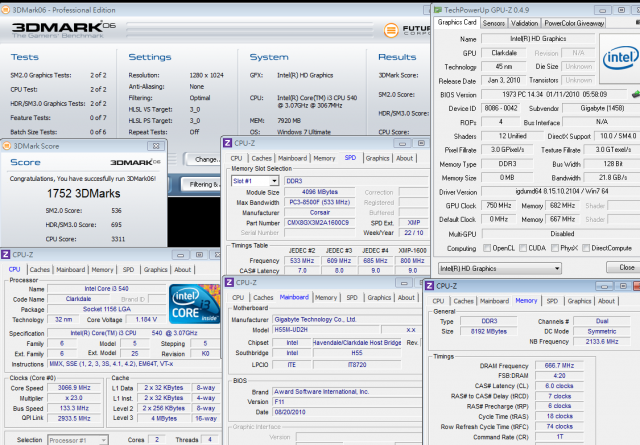Image resolution: width=640 pixels, height=445 pixels.
Task: Select Mainboard tab in CPU-Z Mainboard window
Action: coord(294,297)
